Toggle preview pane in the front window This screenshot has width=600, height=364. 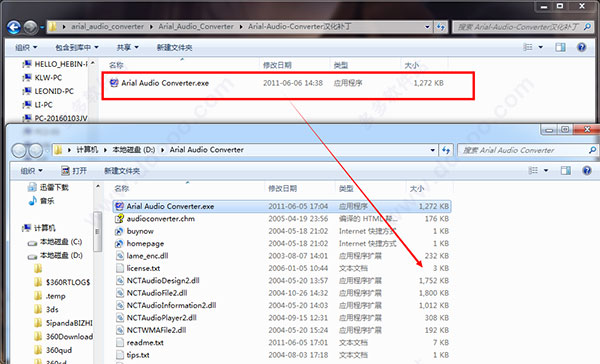(x=566, y=170)
